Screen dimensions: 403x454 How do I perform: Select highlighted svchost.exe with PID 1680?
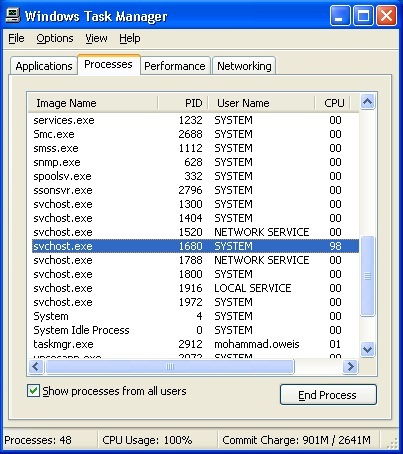pyautogui.click(x=195, y=246)
